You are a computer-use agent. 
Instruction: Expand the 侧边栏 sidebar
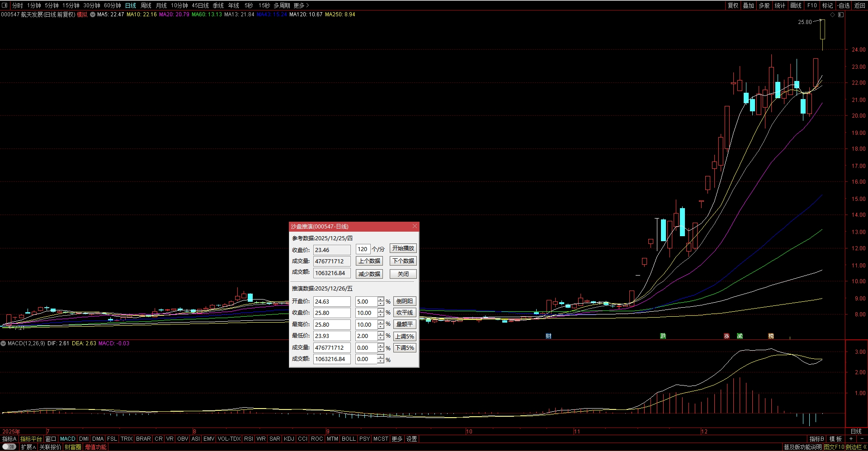click(856, 447)
